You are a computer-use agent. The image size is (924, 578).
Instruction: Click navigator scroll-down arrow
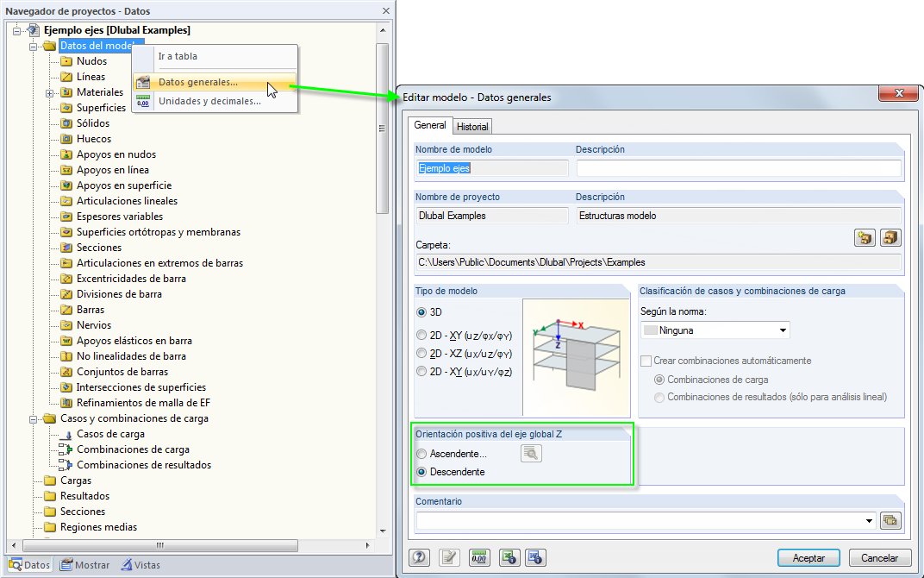pyautogui.click(x=383, y=531)
